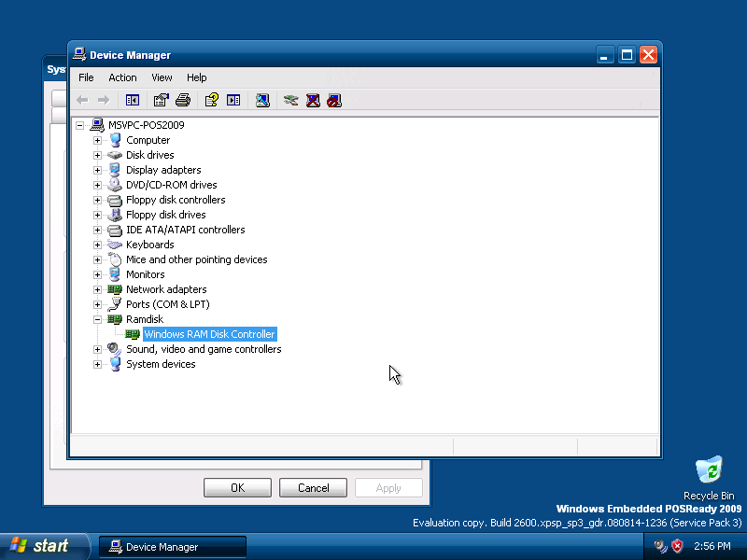
Task: Click the Disk drives category icon
Action: 114,155
